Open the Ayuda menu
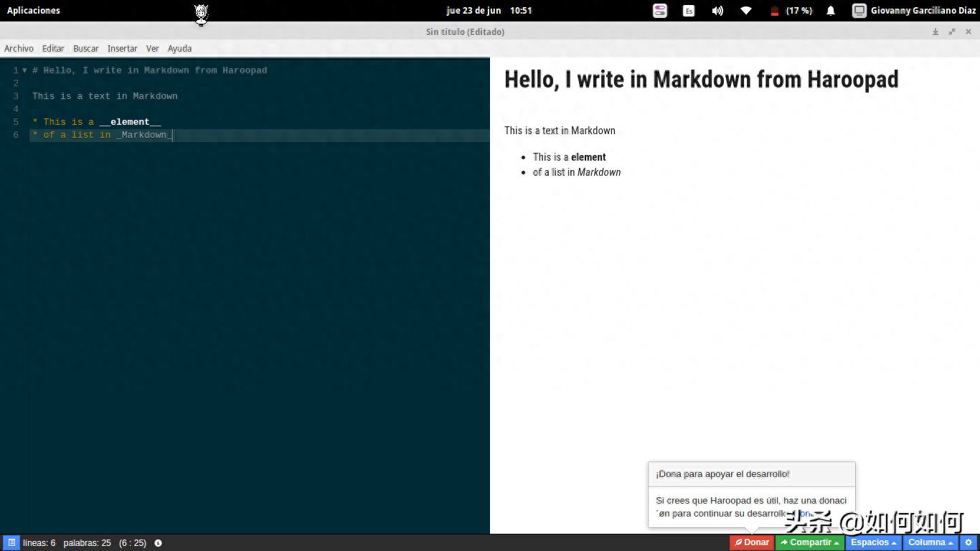This screenshot has height=551, width=980. 180,48
